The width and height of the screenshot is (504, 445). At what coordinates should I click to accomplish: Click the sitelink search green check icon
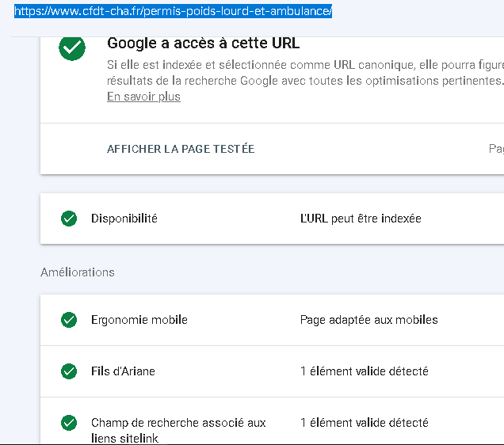click(x=69, y=423)
